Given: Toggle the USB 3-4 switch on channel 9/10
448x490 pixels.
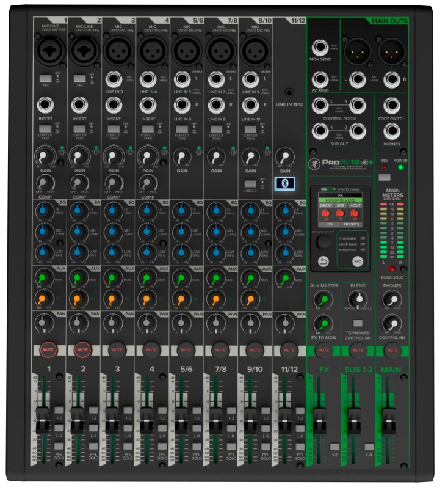Looking at the screenshot, I should click(250, 183).
